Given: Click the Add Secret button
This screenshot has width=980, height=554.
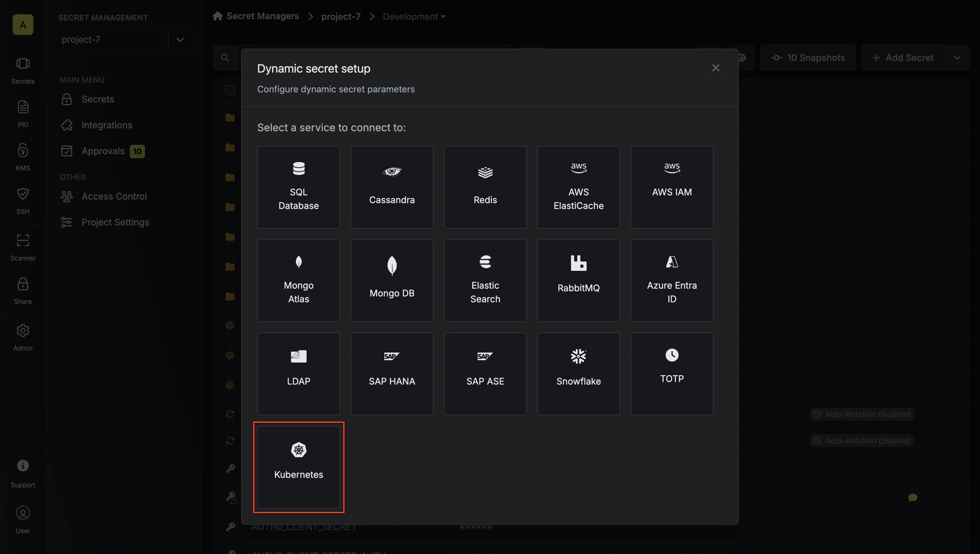Looking at the screenshot, I should point(903,58).
